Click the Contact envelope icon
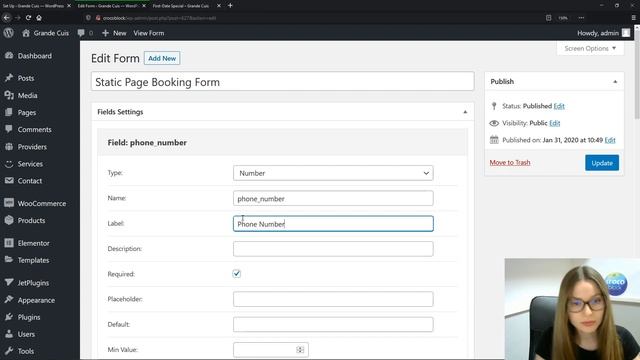 point(9,180)
